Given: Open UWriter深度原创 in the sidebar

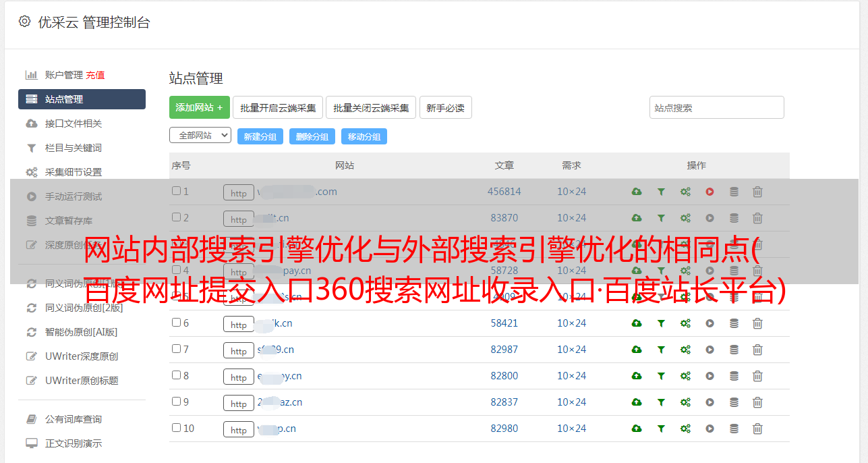Looking at the screenshot, I should pos(82,356).
